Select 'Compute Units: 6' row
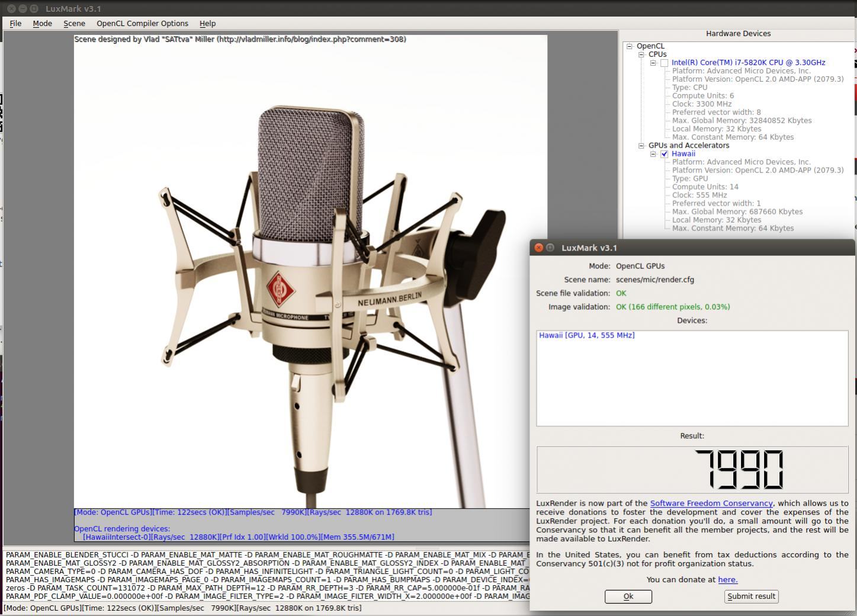 702,95
